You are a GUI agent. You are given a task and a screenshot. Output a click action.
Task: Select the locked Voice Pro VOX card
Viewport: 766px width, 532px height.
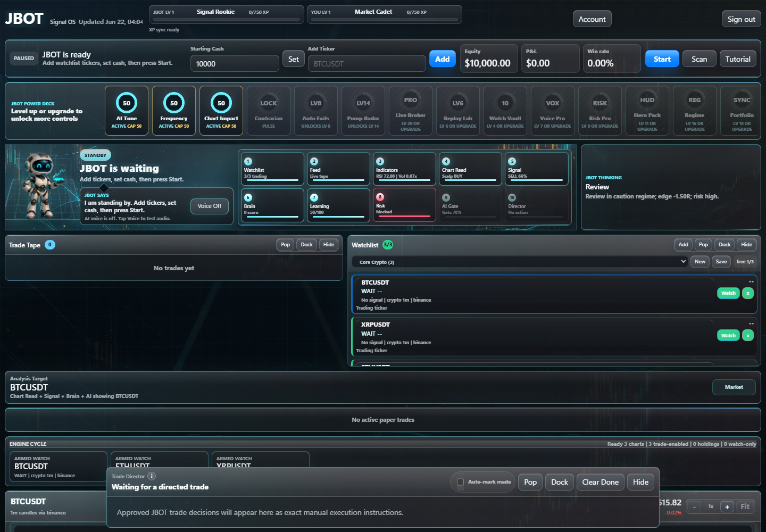(x=553, y=111)
